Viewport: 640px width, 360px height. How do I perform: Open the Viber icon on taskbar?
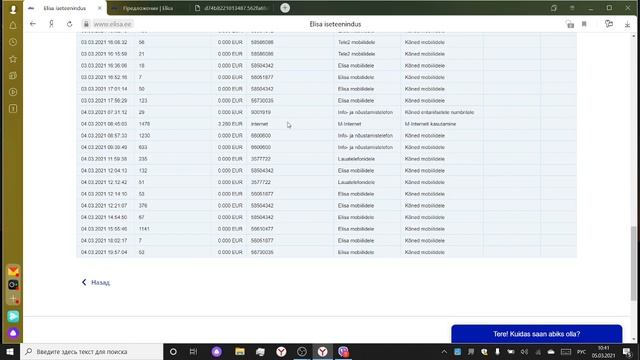click(x=343, y=351)
